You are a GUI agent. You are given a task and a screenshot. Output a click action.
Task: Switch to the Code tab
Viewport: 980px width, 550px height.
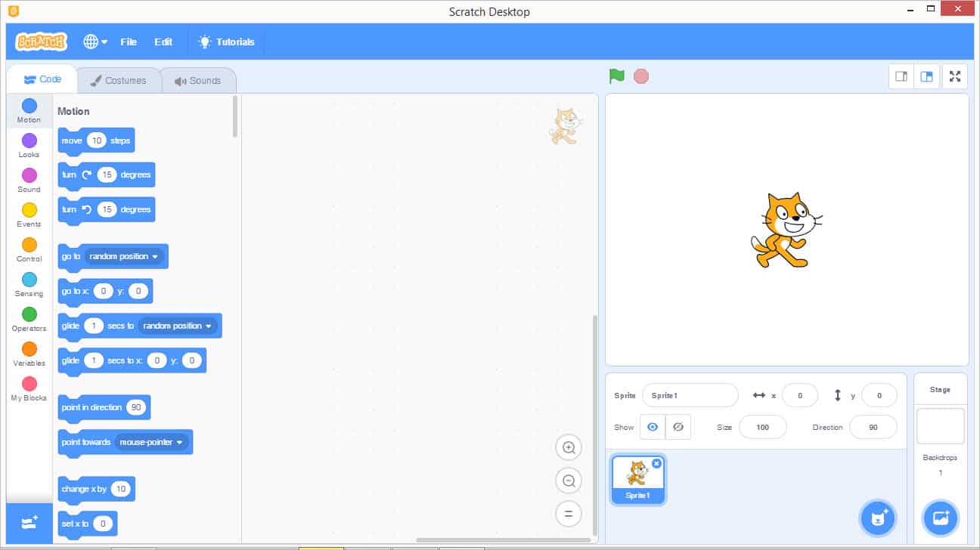[x=42, y=79]
